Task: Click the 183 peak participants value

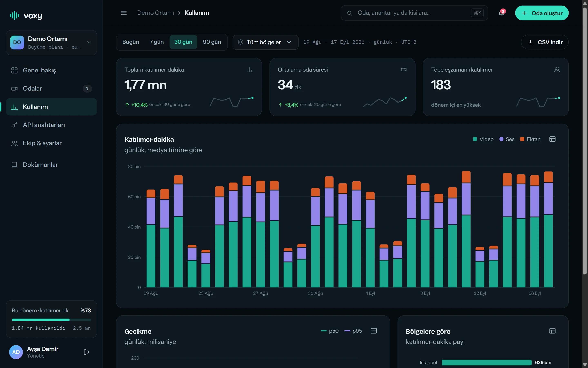Action: coord(441,85)
